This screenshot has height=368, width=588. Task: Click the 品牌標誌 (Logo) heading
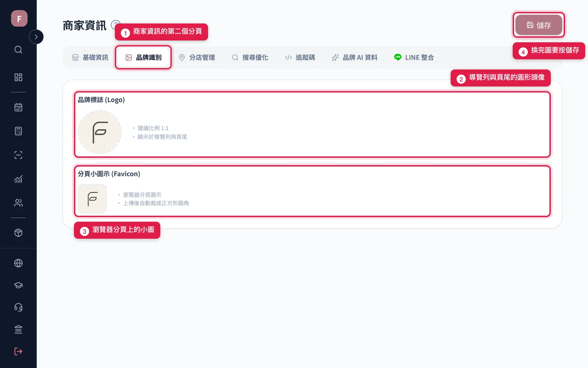coord(101,100)
